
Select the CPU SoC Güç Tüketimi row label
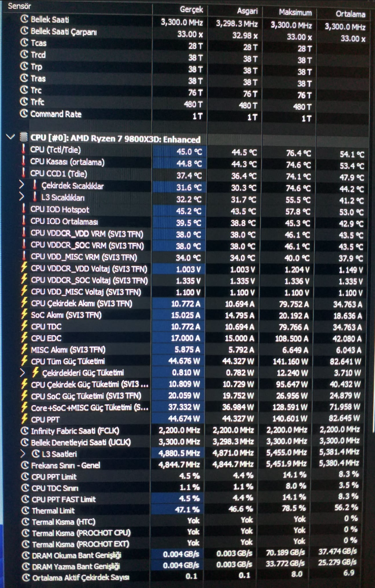coord(86,396)
